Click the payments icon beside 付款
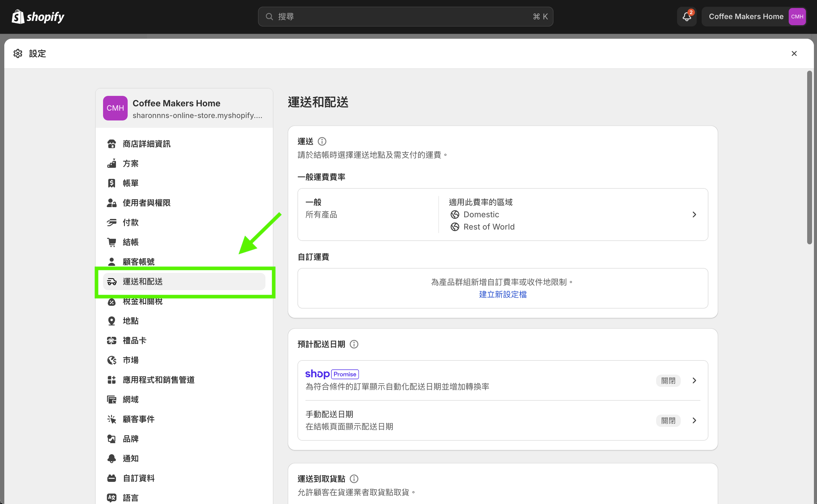Image resolution: width=817 pixels, height=504 pixels. 111,223
